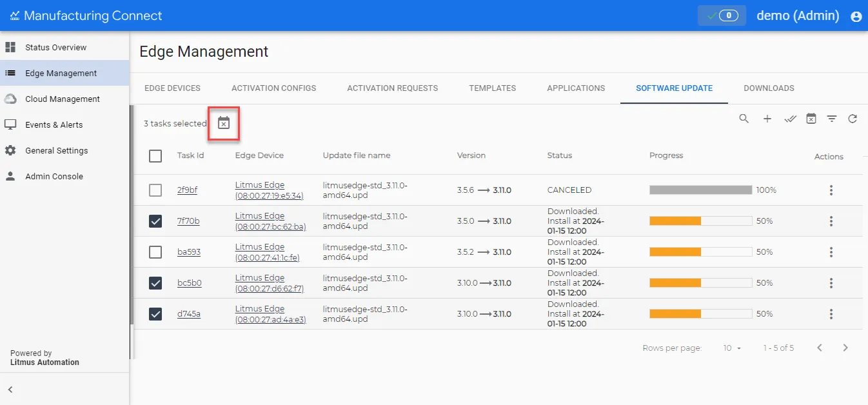Add a new software update task with plus icon
Image resolution: width=868 pixels, height=405 pixels.
point(767,119)
